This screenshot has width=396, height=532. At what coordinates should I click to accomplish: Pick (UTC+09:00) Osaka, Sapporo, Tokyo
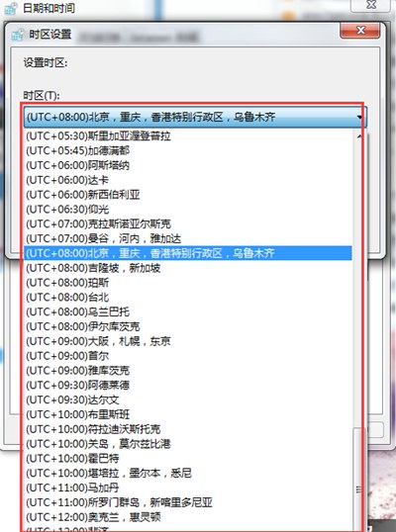pos(187,341)
